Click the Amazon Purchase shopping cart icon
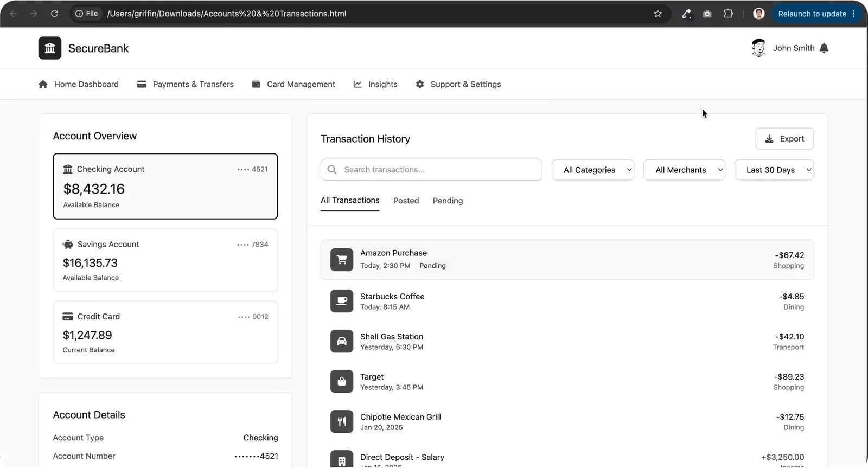The width and height of the screenshot is (868, 468). [342, 260]
